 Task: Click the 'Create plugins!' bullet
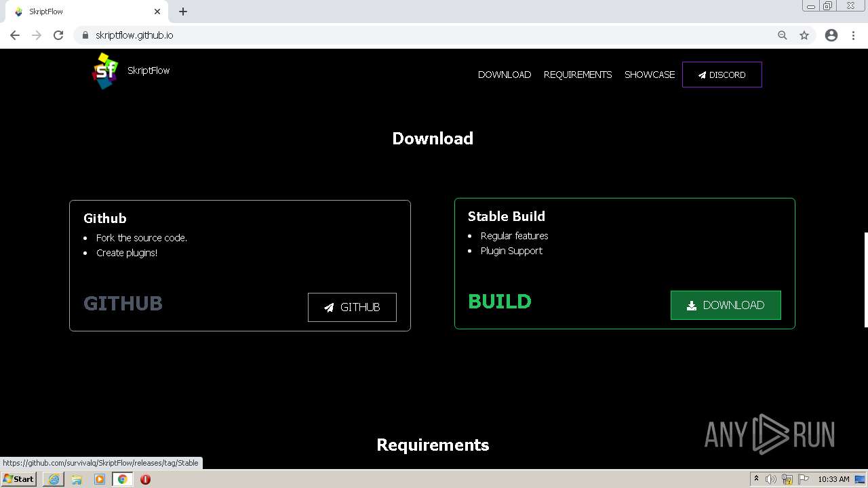127,253
